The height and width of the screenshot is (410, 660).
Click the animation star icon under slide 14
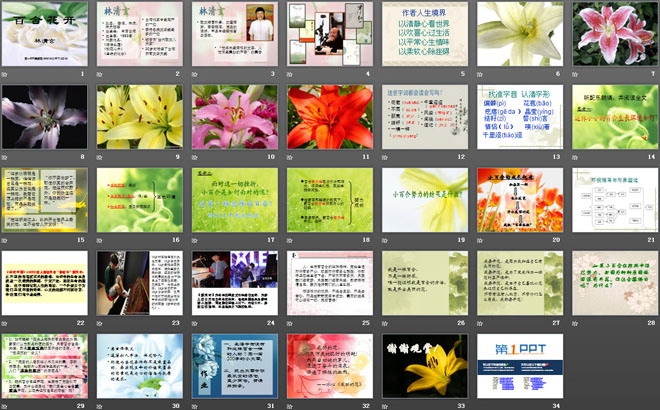pos(575,157)
